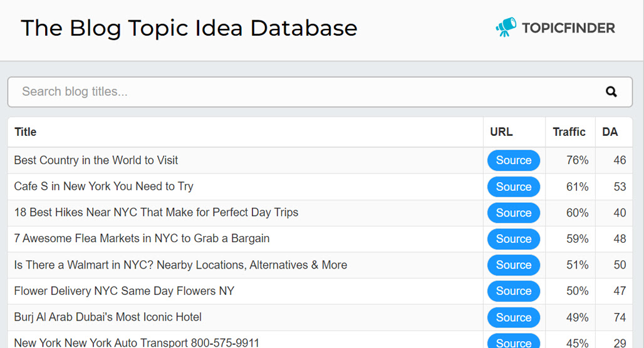Select title 'Cafe S in New York You Need to Try'
The width and height of the screenshot is (644, 348).
pos(103,187)
